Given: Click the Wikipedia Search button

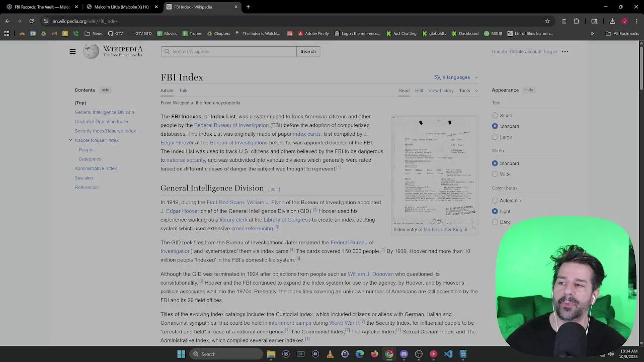Looking at the screenshot, I should 308,51.
